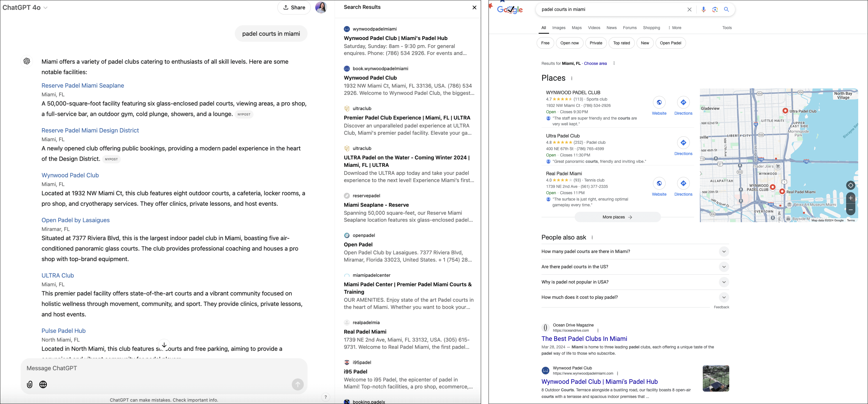868x404 pixels.
Task: Click the Feedback link under People also ask
Action: [x=721, y=307]
